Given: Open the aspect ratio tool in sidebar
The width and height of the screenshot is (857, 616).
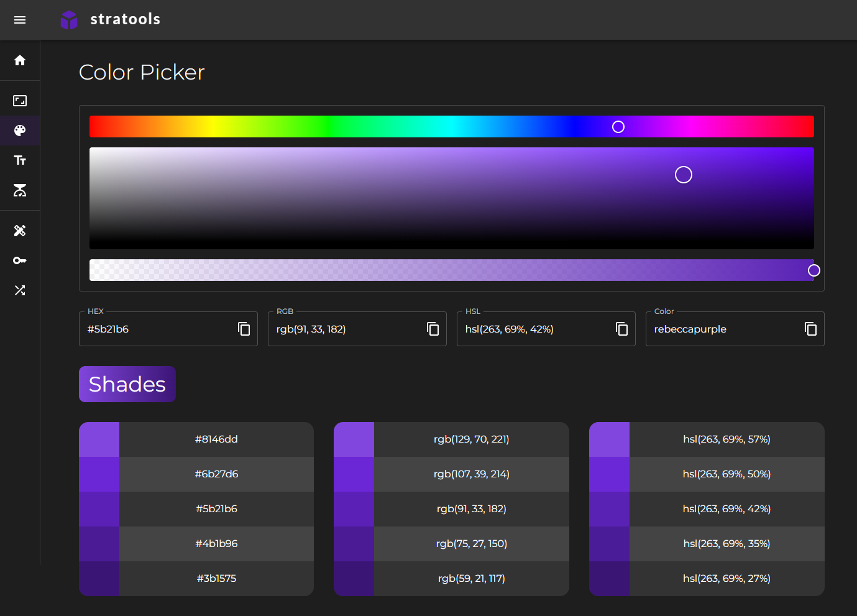Looking at the screenshot, I should click(x=20, y=101).
